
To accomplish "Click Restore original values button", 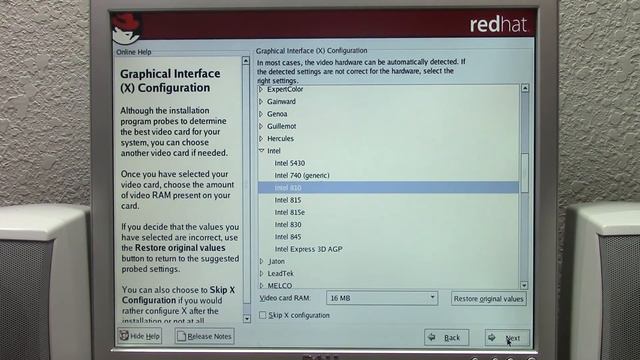I will [x=489, y=299].
